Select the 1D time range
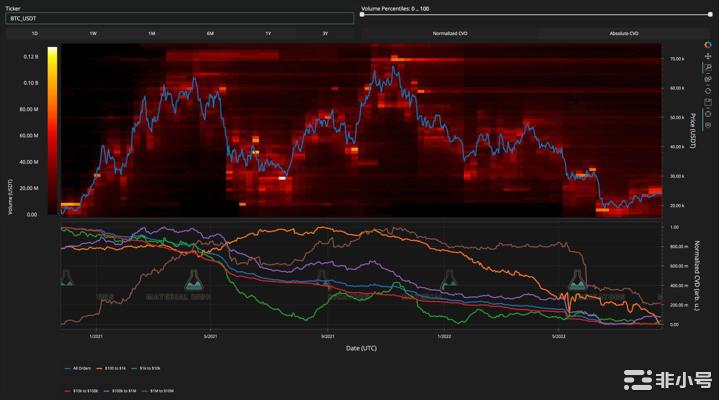 pos(34,33)
